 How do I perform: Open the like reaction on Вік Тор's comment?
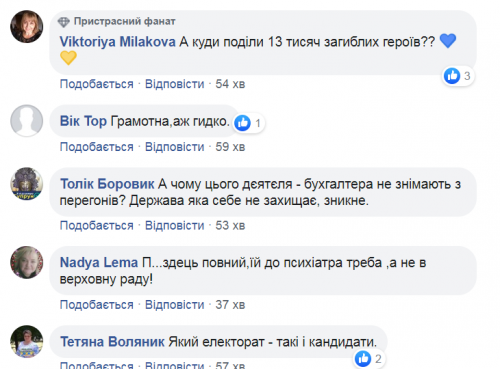249,123
